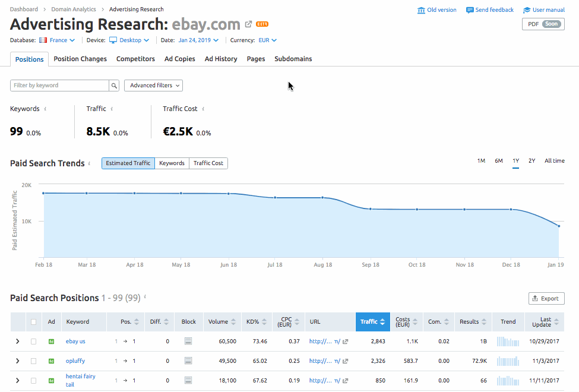This screenshot has width=579, height=392.
Task: Select the Estimated Traffic chart toggle
Action: [x=128, y=163]
